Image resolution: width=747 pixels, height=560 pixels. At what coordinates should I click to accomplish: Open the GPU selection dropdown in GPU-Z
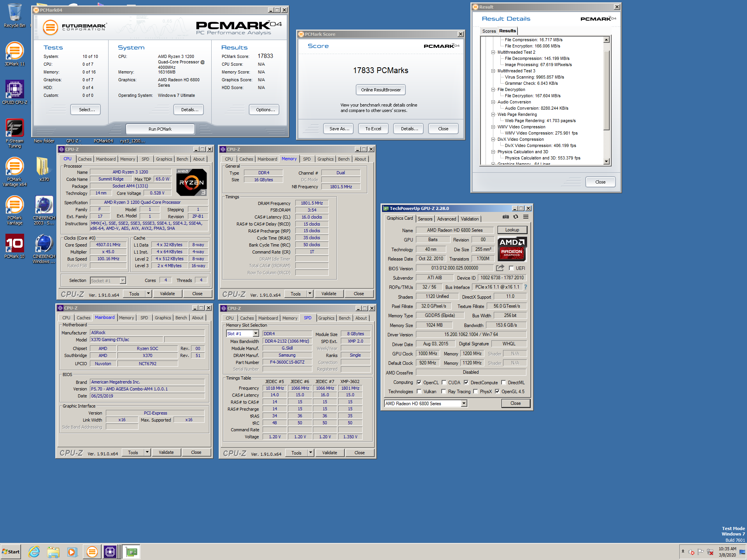pos(464,403)
